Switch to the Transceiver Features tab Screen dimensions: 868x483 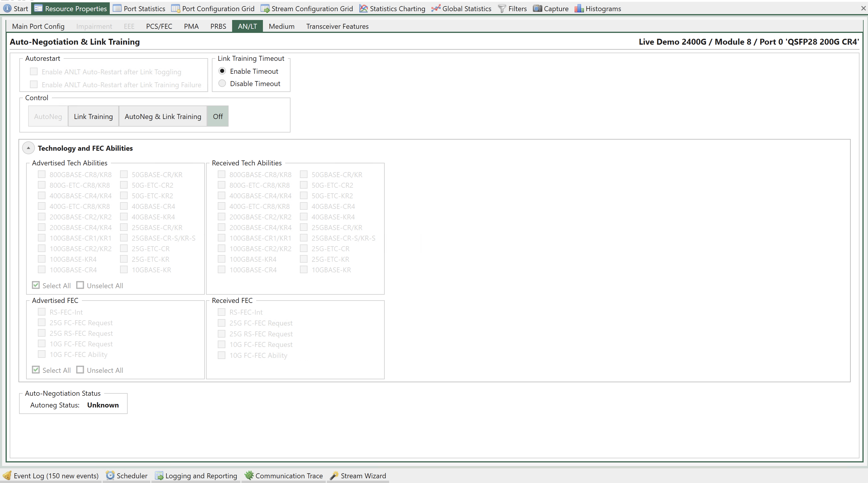[x=337, y=26]
